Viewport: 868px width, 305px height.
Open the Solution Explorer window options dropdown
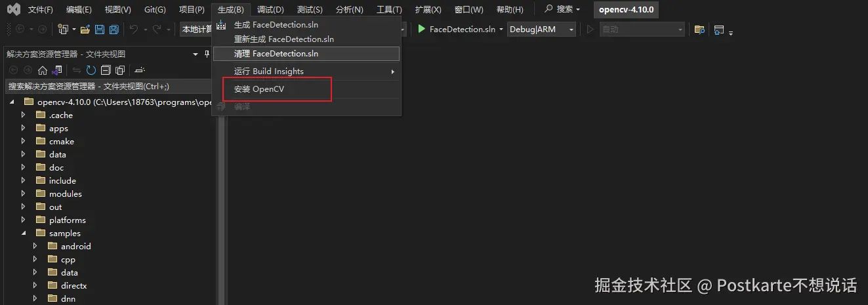tap(196, 54)
